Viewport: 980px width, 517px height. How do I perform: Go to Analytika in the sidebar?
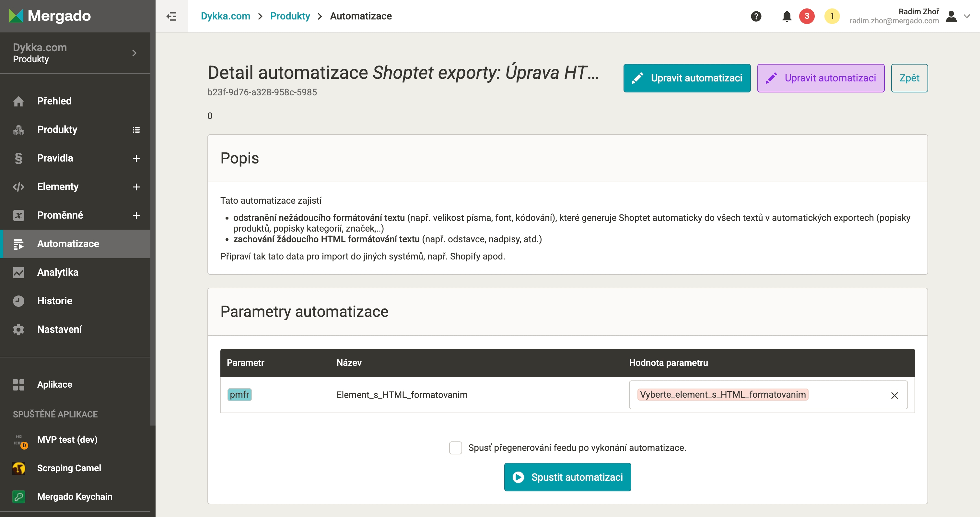pyautogui.click(x=58, y=272)
